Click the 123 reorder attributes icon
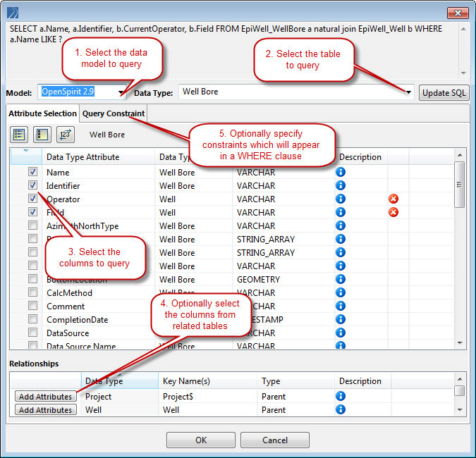Image resolution: width=476 pixels, height=458 pixels. [x=66, y=135]
